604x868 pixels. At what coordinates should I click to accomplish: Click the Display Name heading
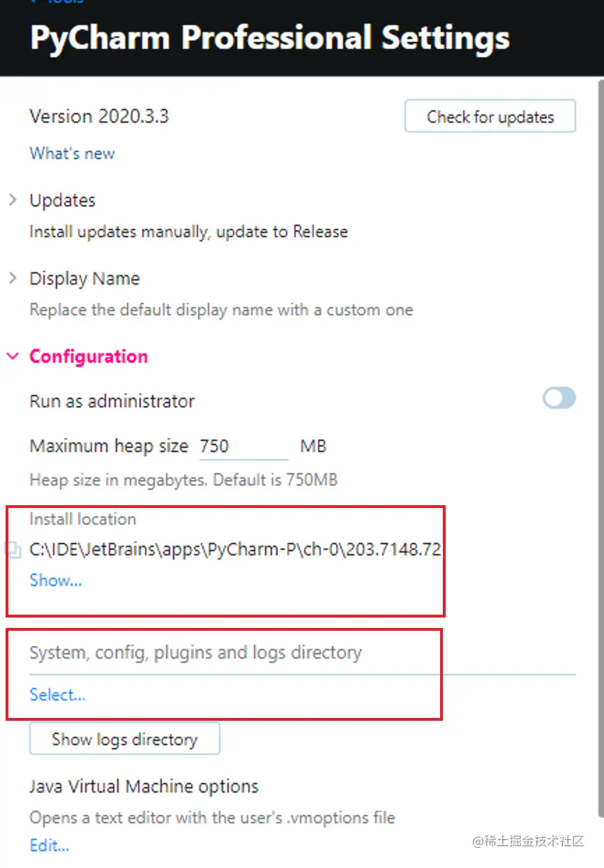point(84,278)
